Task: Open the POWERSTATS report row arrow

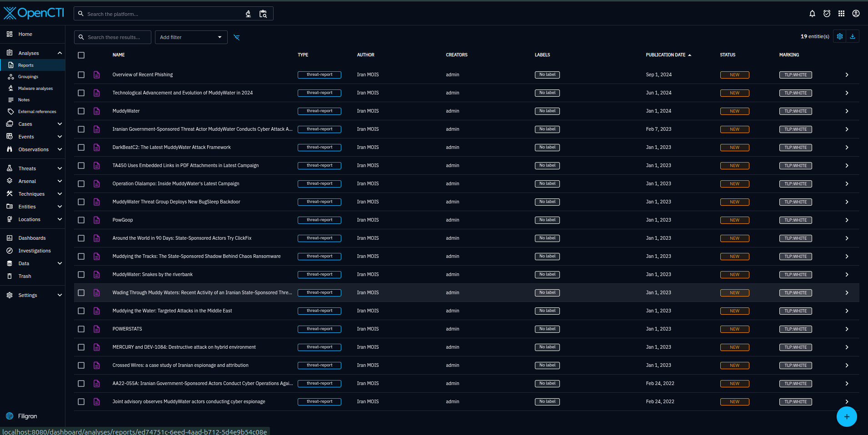Action: pyautogui.click(x=847, y=329)
